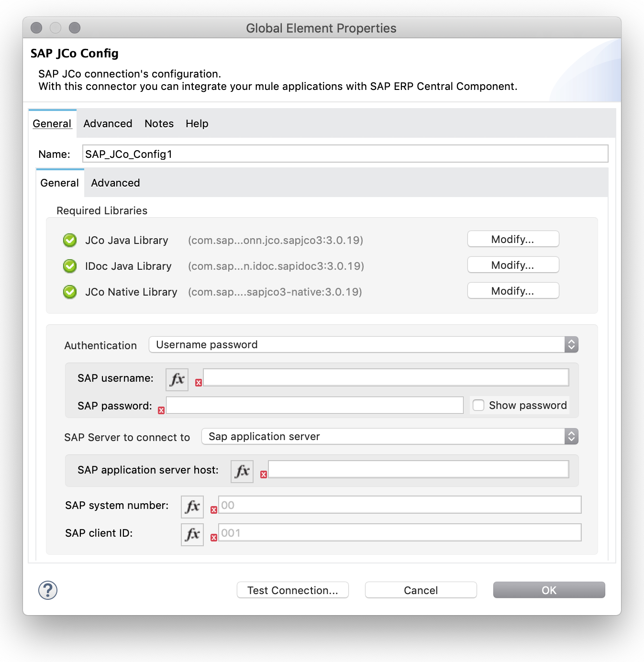Click green check next to JCo Java Library
Screen dimensions: 644x662
click(70, 240)
